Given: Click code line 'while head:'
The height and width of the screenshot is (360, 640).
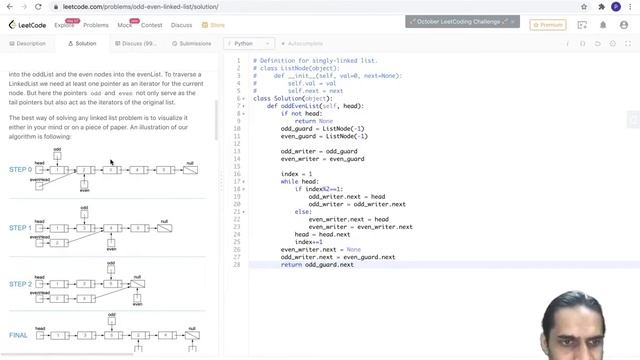Looking at the screenshot, I should [x=300, y=182].
